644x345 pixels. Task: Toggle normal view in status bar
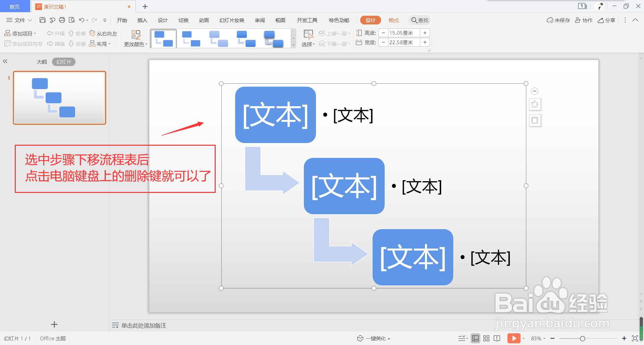point(475,338)
